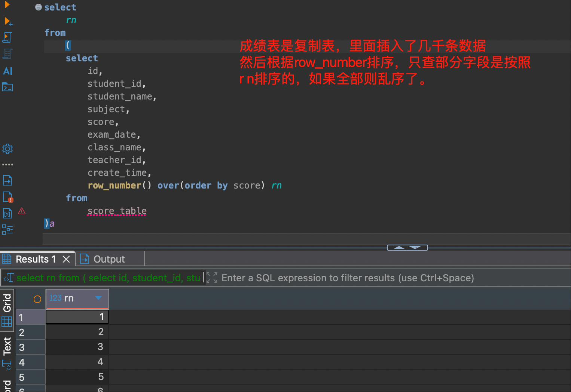571x392 pixels.
Task: Click the exam_date, column line
Action: point(114,135)
